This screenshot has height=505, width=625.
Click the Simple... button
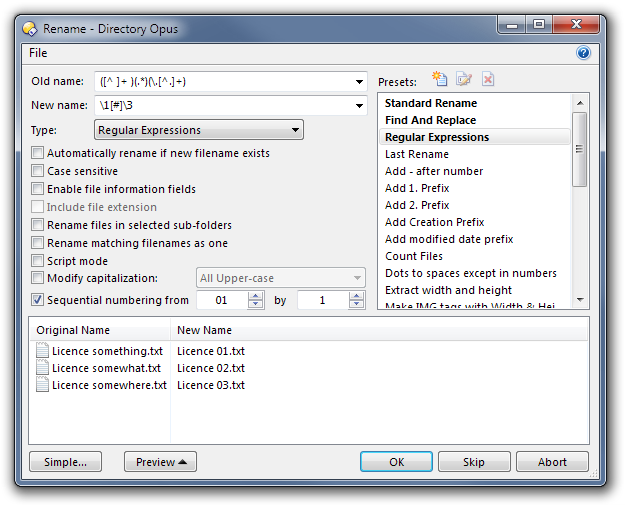click(65, 462)
